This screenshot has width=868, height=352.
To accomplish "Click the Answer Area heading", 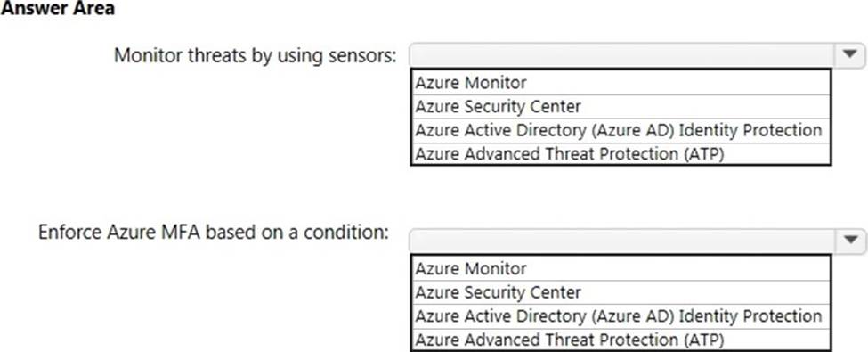I will coord(58,8).
